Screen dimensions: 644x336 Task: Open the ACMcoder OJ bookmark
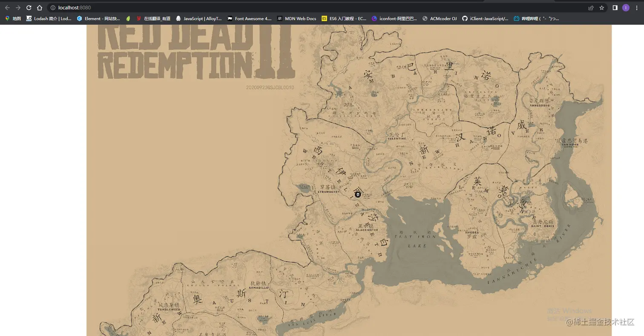pyautogui.click(x=440, y=19)
